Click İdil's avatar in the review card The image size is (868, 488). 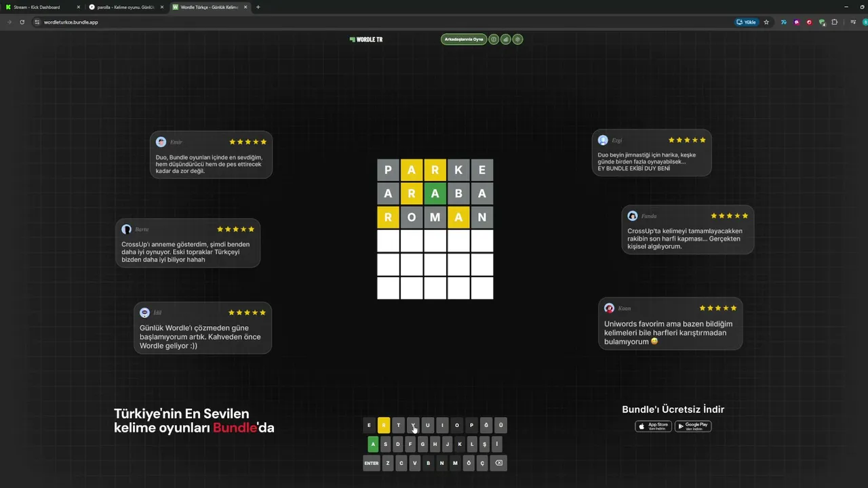[144, 312]
